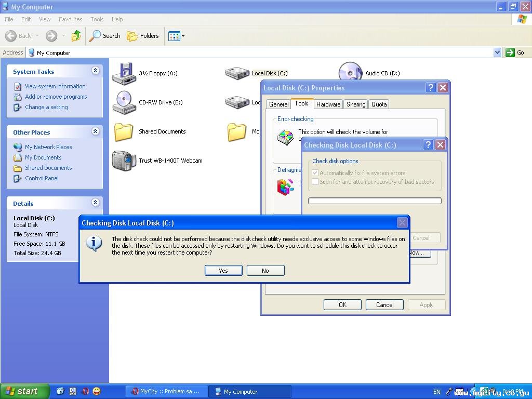Close the Local Disk (C:) Properties window
The width and height of the screenshot is (532, 399).
tap(443, 87)
